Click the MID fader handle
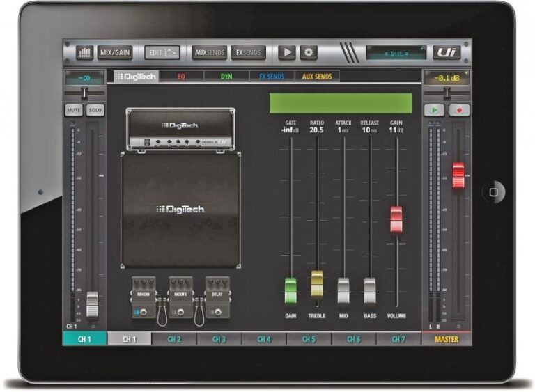The height and width of the screenshot is (392, 535). (x=343, y=290)
